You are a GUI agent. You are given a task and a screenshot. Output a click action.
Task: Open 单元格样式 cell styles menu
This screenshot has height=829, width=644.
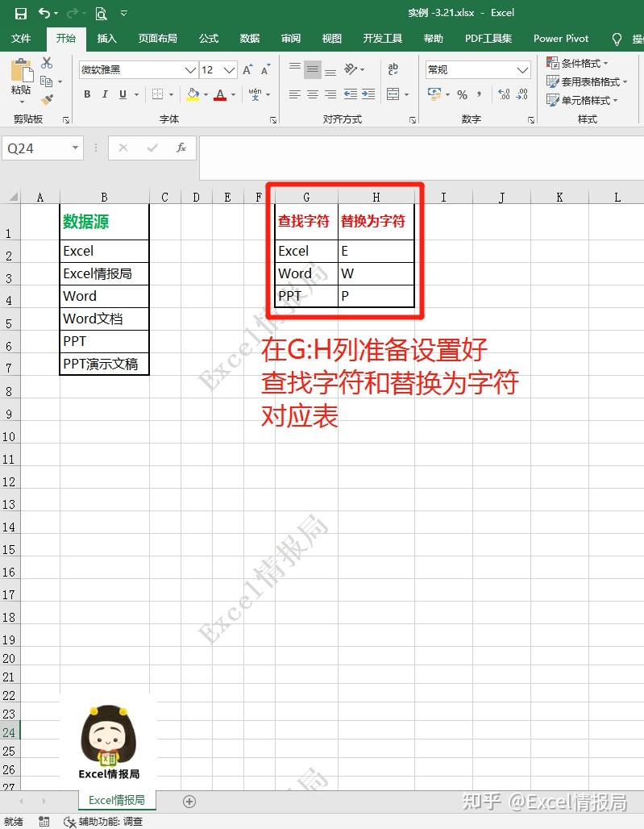pyautogui.click(x=582, y=100)
